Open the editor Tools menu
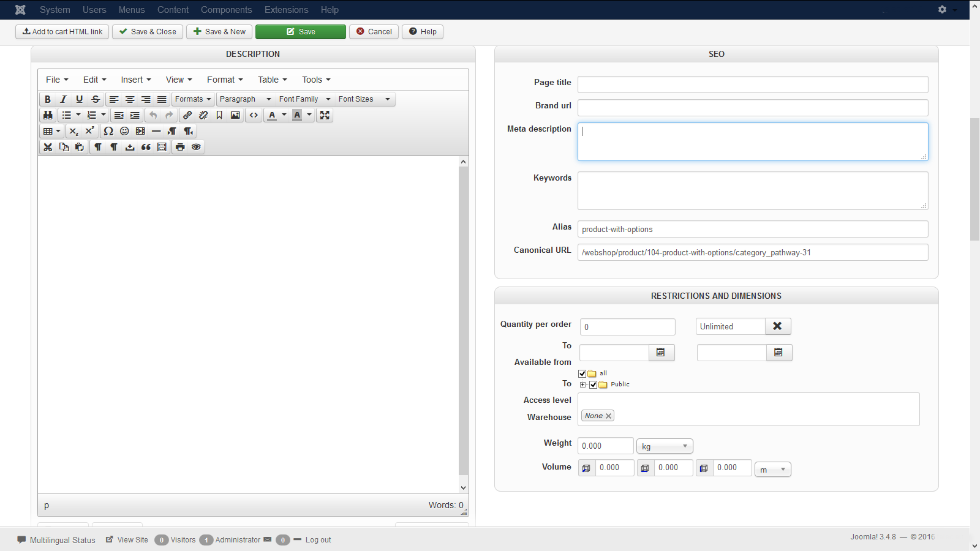The height and width of the screenshot is (551, 980). (x=316, y=80)
